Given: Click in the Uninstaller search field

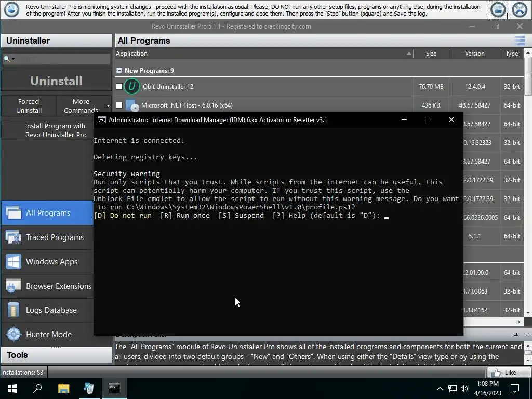Looking at the screenshot, I should [x=63, y=59].
